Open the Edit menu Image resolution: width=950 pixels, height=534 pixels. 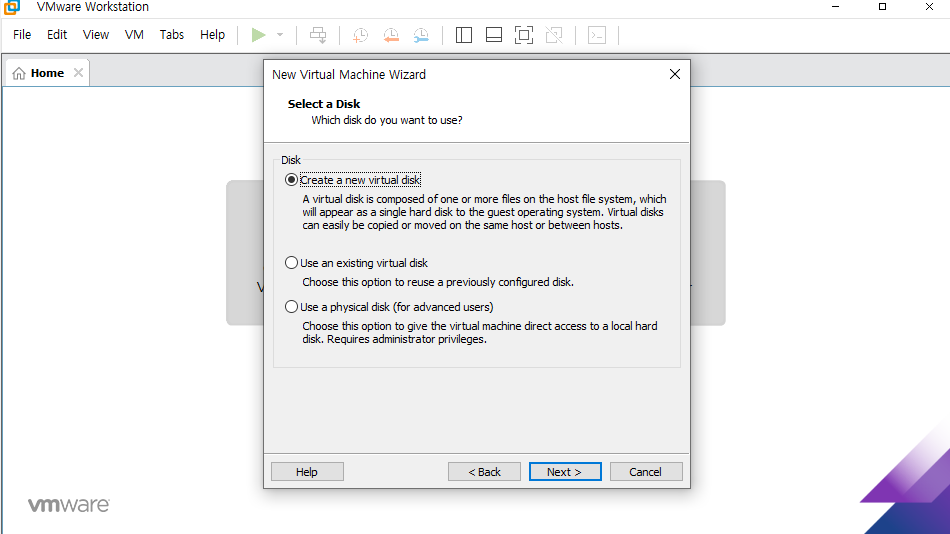(x=57, y=35)
